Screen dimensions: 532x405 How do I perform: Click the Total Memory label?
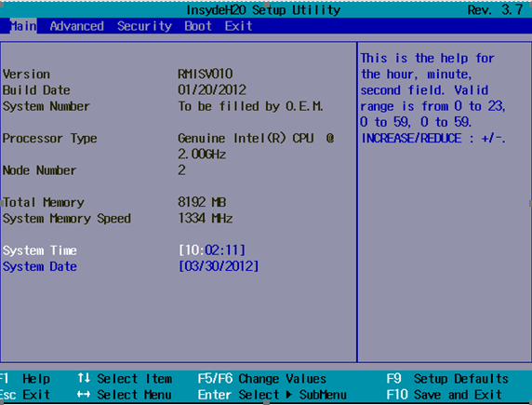pos(44,203)
